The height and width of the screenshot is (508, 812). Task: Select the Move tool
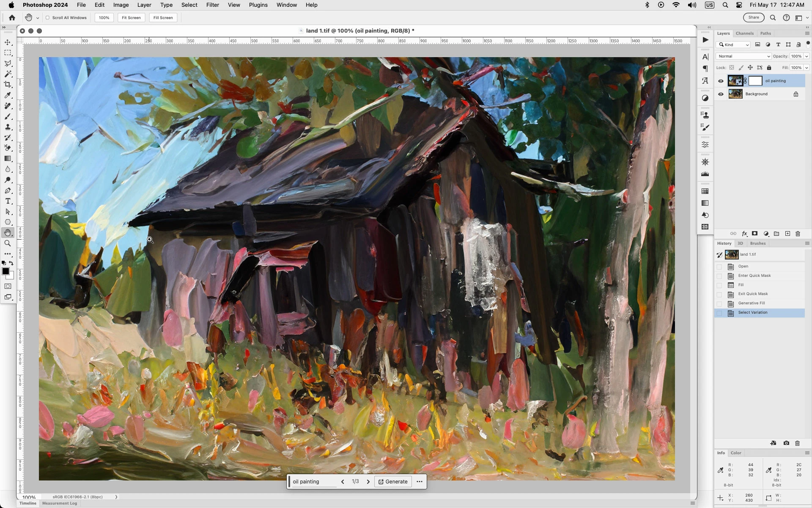tap(8, 42)
